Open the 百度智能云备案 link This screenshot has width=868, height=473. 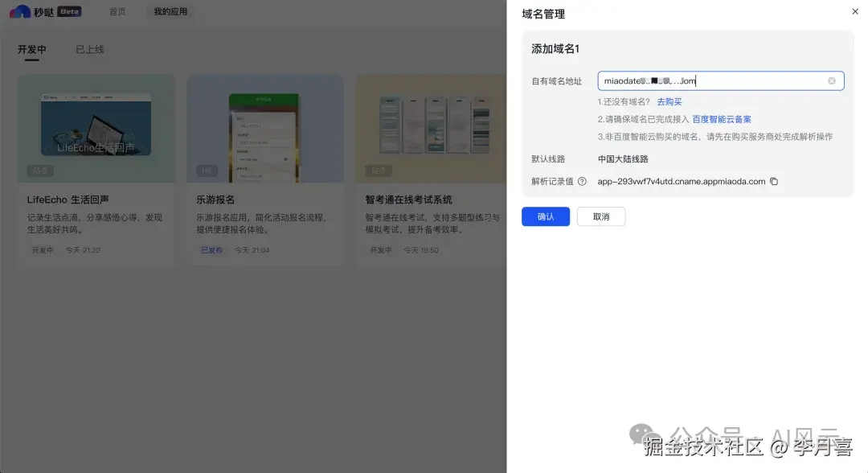pos(721,119)
